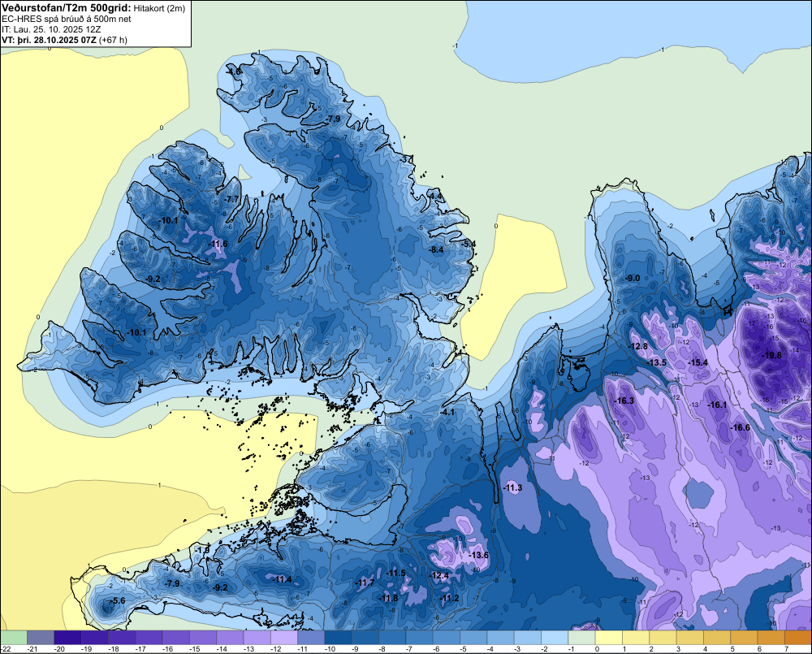This screenshot has height=654, width=812.
Task: Select the darkest purple swatch between -20 and -19
Action: (67, 638)
